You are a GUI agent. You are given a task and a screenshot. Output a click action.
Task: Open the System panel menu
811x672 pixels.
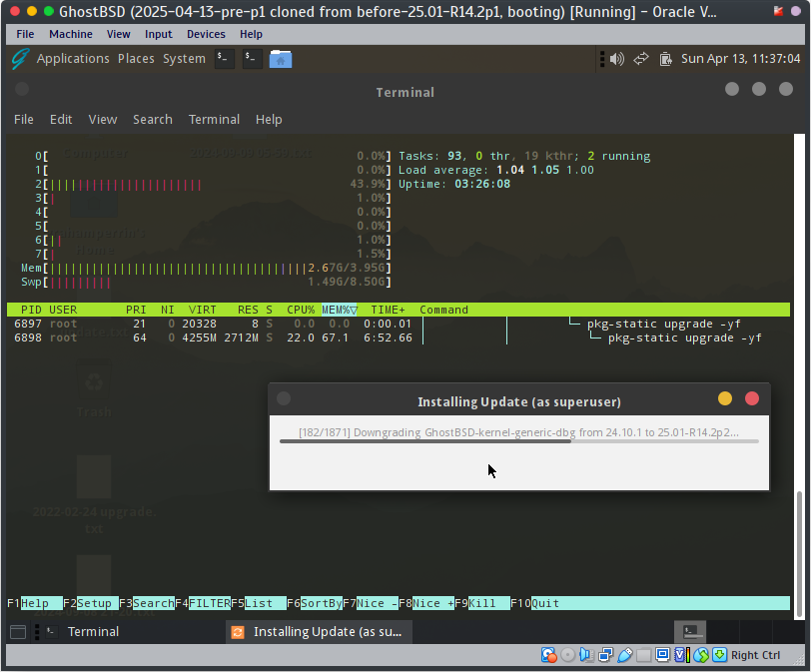pyautogui.click(x=184, y=59)
